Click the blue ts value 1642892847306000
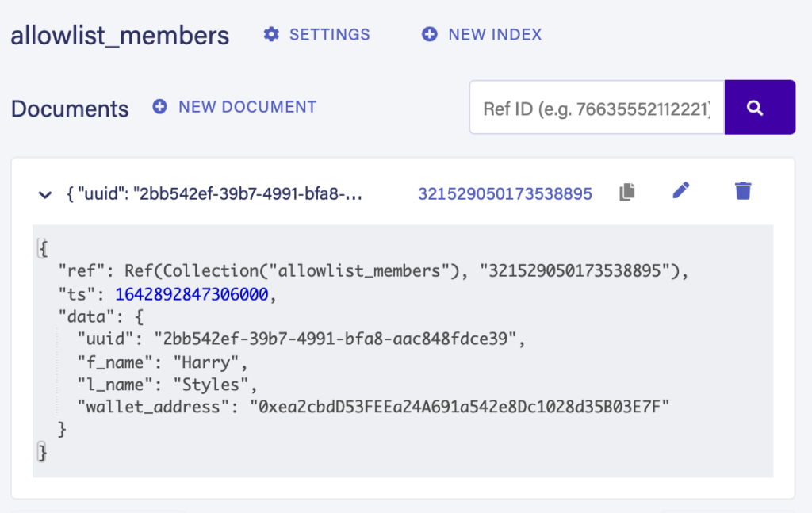 pos(193,294)
